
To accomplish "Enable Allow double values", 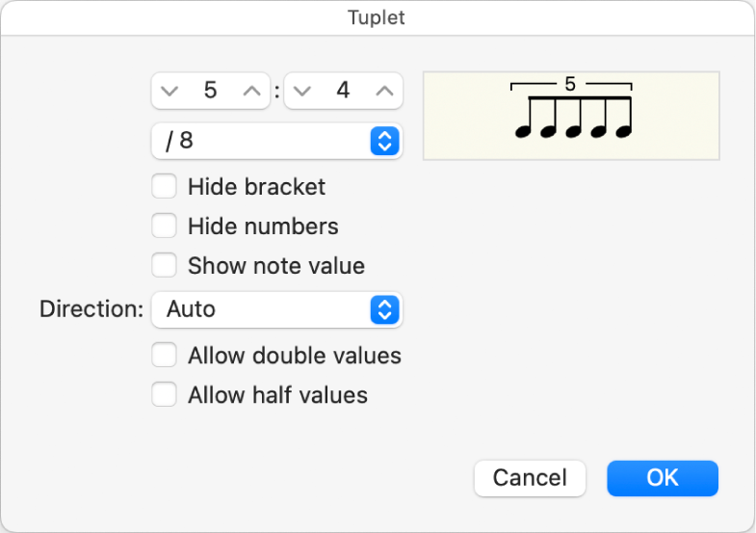I will tap(165, 356).
